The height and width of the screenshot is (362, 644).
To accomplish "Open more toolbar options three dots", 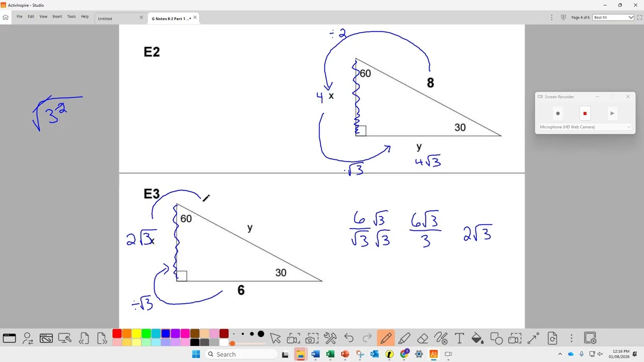I will coord(572,338).
